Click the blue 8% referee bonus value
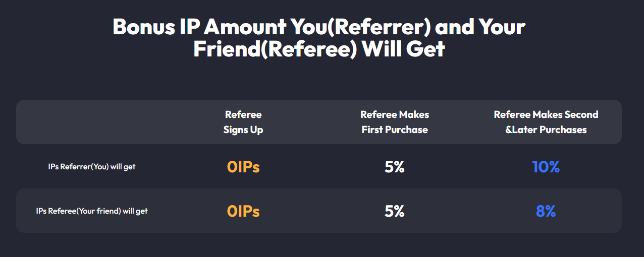 [546, 211]
